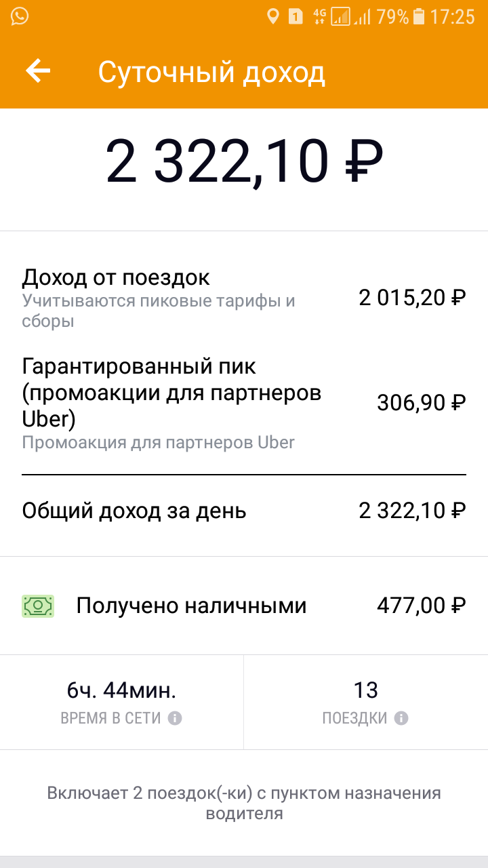Tap the clock showing 17:25
This screenshot has width=488, height=868.
[x=453, y=16]
